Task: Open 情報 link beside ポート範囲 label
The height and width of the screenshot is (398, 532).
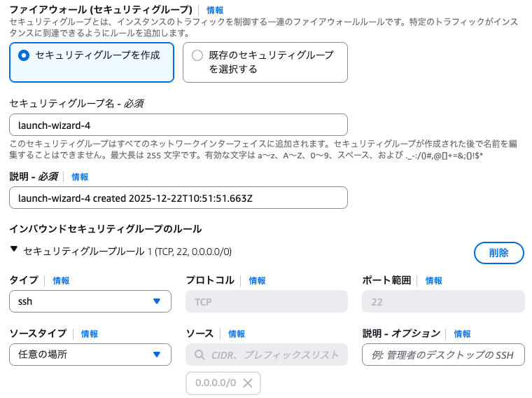Action: click(x=434, y=280)
